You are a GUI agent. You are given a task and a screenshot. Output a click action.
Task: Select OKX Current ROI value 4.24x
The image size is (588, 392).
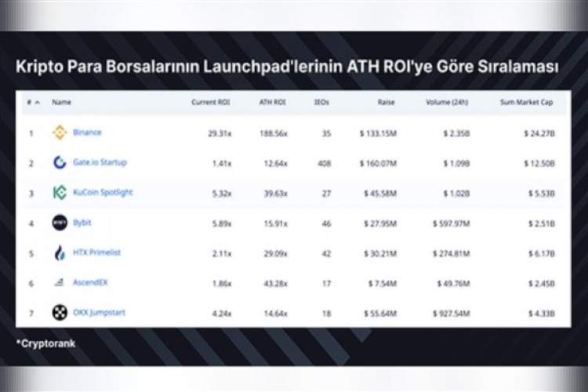222,314
